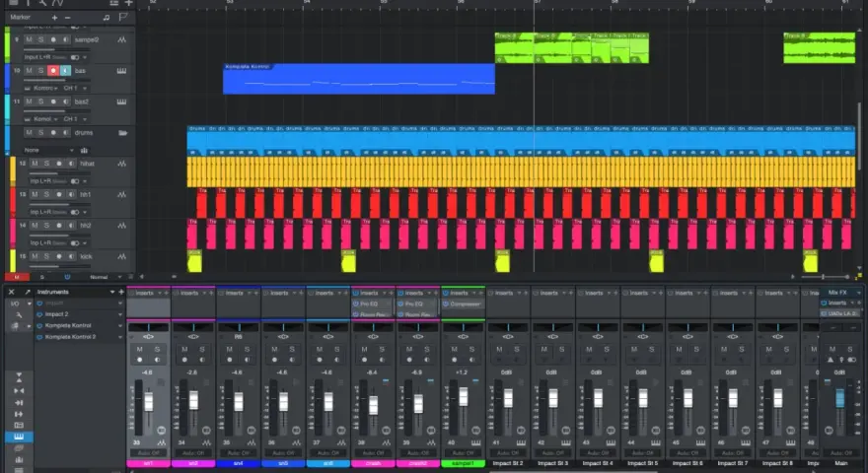
Task: Select the sampel1 channel name label
Action: [x=463, y=463]
